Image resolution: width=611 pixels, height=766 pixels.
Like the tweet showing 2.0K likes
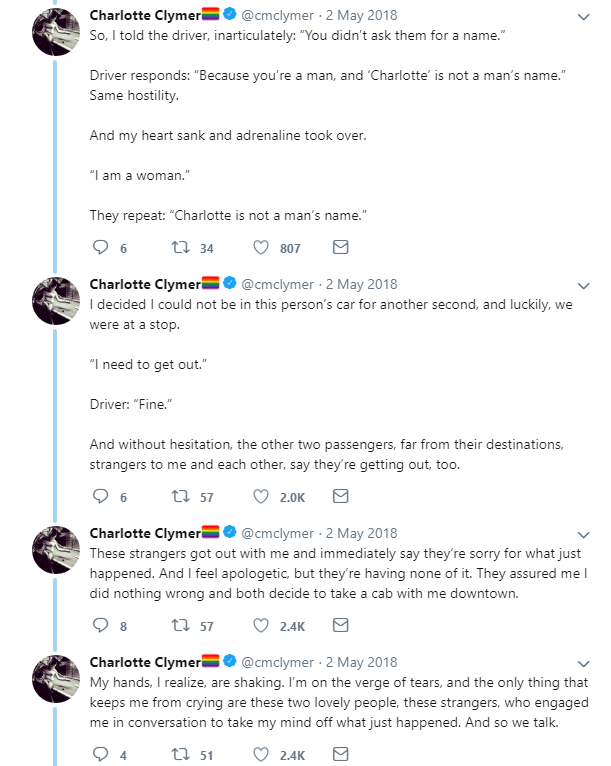tap(262, 496)
